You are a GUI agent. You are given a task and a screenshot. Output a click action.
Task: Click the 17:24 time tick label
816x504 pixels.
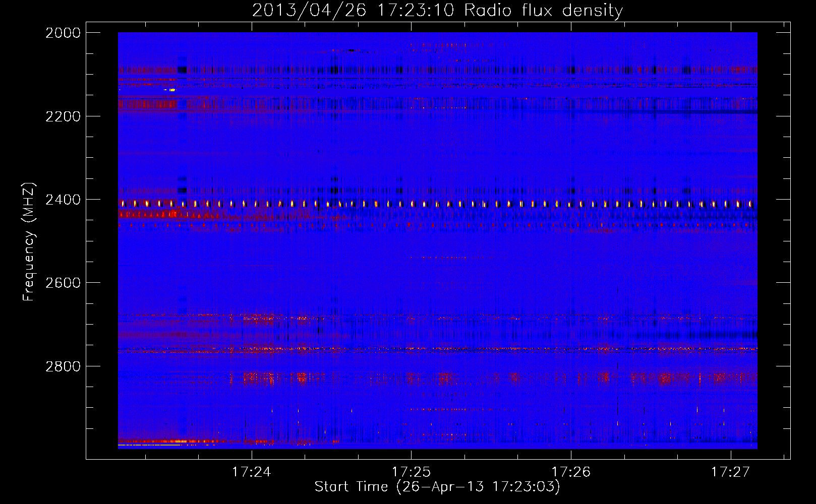[x=251, y=472]
